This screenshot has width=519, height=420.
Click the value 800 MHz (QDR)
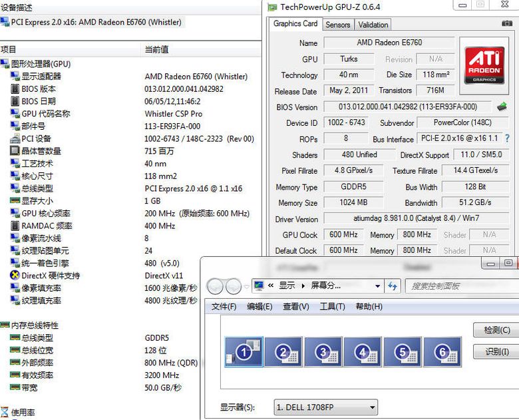point(171,363)
